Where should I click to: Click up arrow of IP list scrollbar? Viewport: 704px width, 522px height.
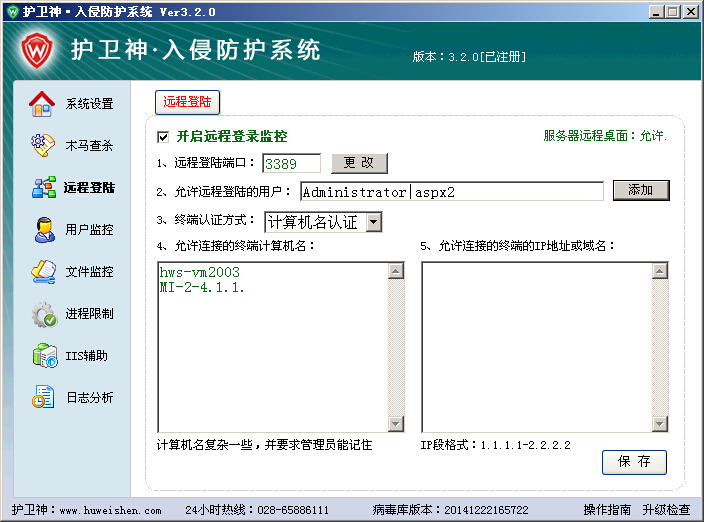[660, 271]
